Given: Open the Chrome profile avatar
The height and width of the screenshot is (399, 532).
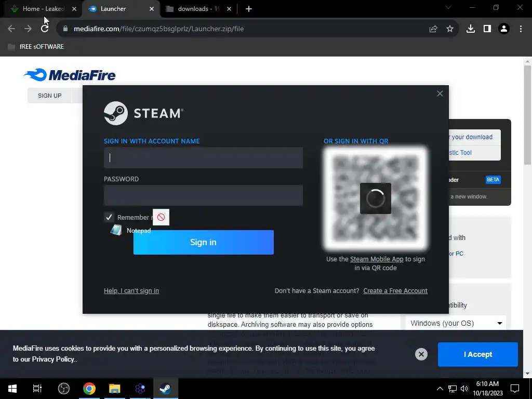Looking at the screenshot, I should [504, 29].
